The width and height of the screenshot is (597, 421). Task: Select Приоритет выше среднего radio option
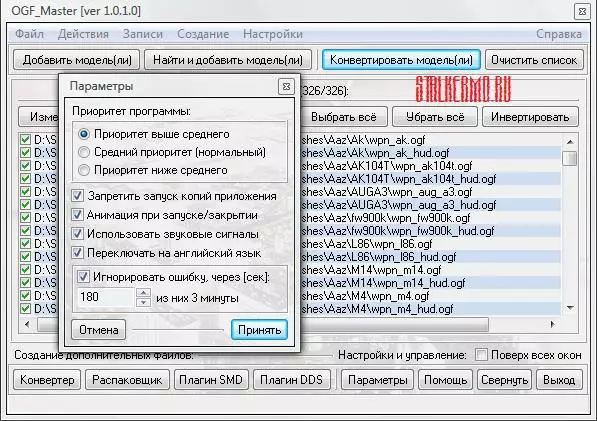(84, 134)
